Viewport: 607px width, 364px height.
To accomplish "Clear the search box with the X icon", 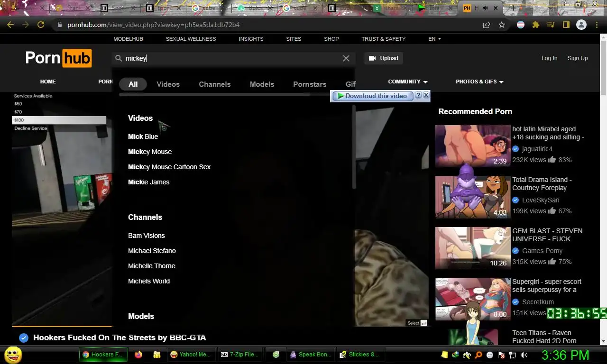I will pos(346,58).
